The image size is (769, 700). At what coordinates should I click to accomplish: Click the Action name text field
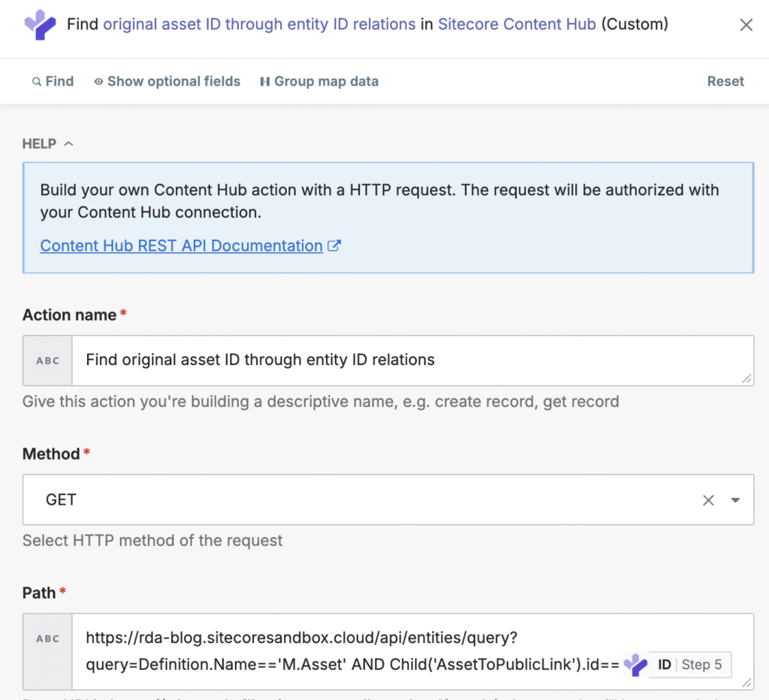(x=412, y=361)
